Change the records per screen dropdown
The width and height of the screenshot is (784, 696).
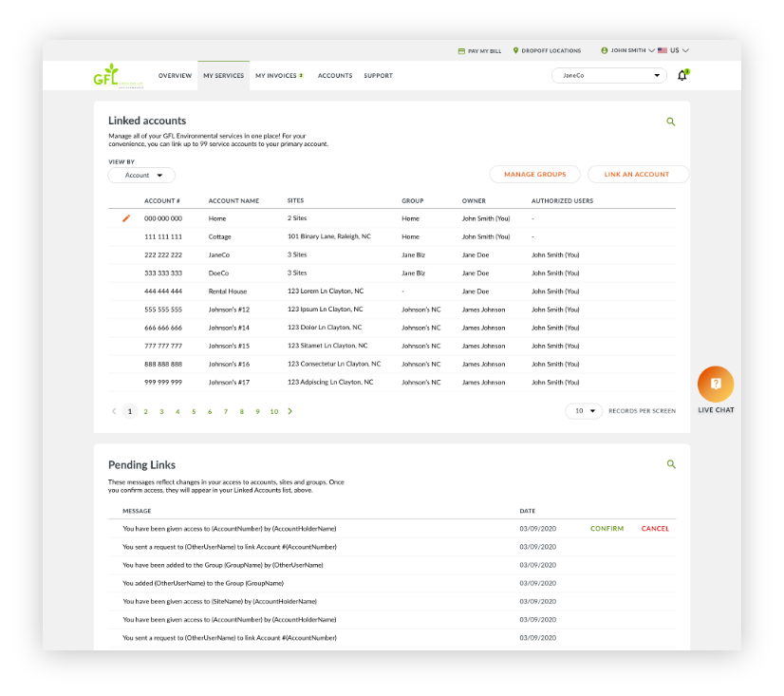[x=584, y=411]
